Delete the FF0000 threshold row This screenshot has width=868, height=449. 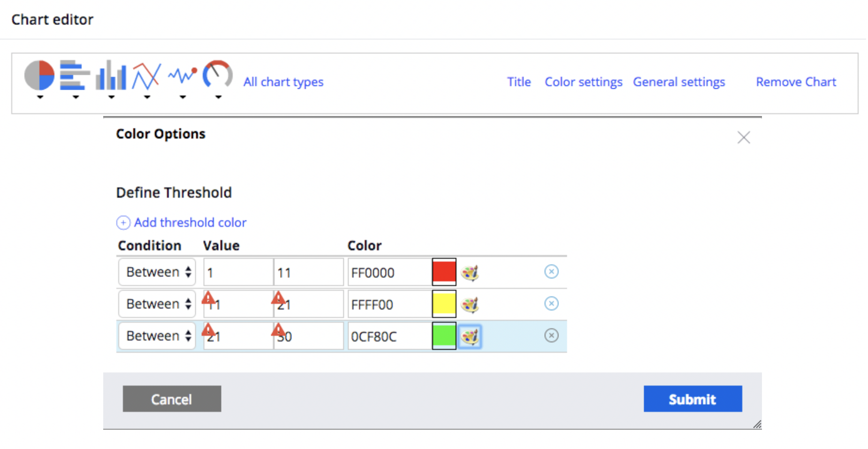(551, 271)
